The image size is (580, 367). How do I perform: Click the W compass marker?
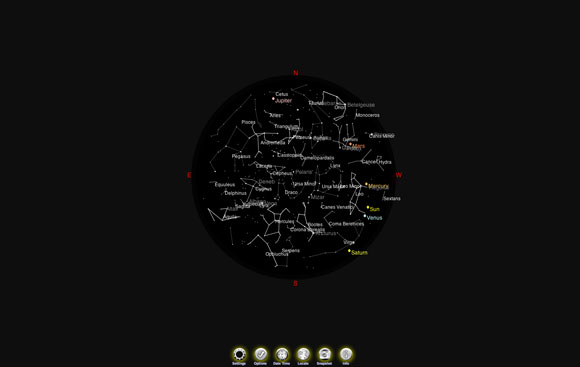click(x=398, y=175)
